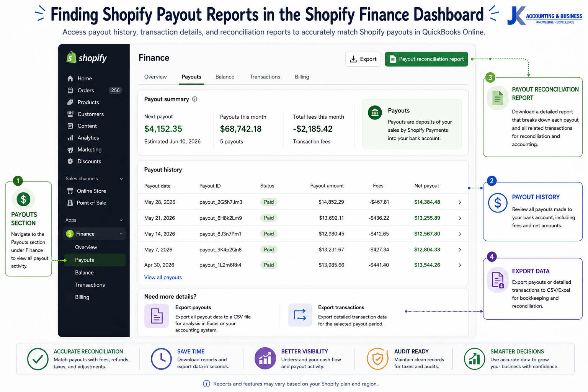Click Total fees value -$2,185.42
Viewport: 588px width, 392px height.
[x=313, y=129]
